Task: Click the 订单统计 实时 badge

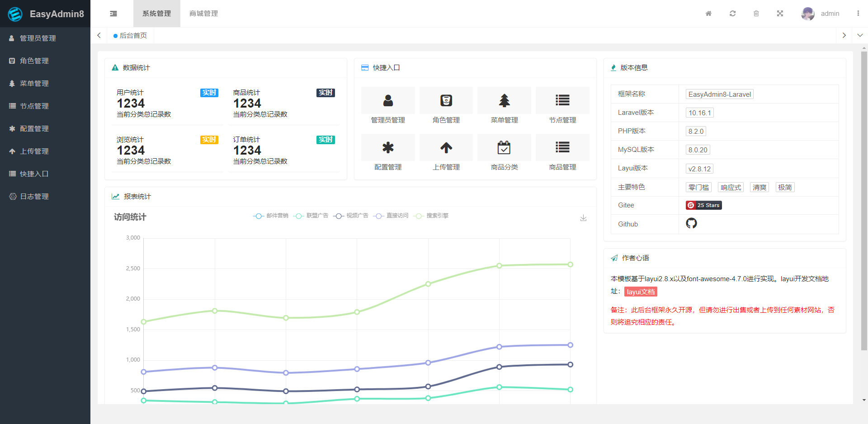Action: [x=325, y=140]
